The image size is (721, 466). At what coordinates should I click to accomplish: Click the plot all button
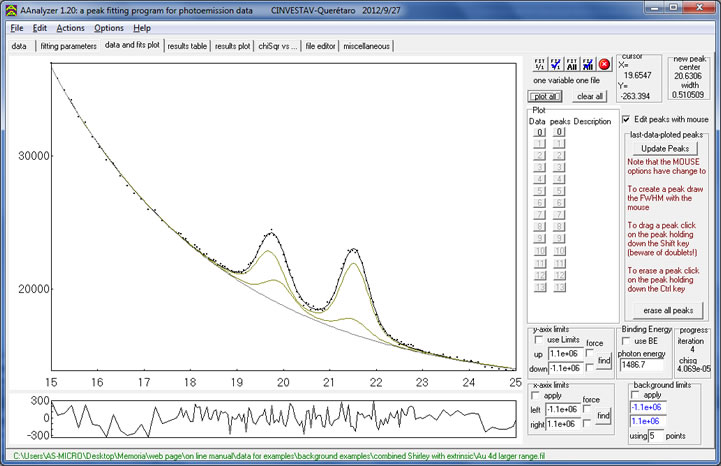coord(546,96)
